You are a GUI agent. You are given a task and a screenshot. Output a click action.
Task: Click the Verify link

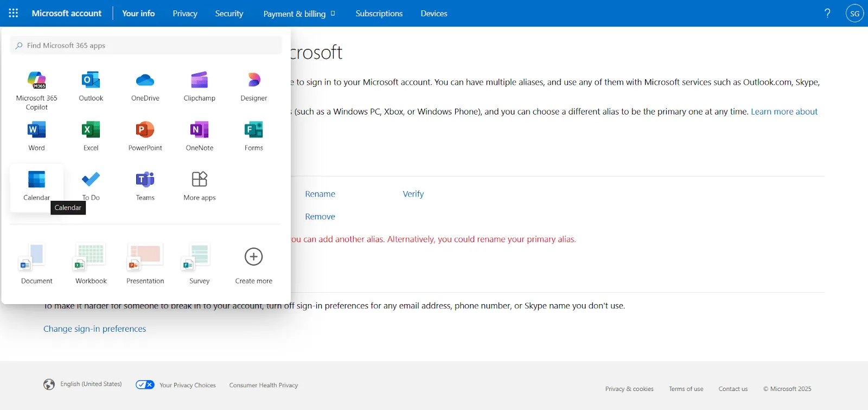[x=413, y=194]
